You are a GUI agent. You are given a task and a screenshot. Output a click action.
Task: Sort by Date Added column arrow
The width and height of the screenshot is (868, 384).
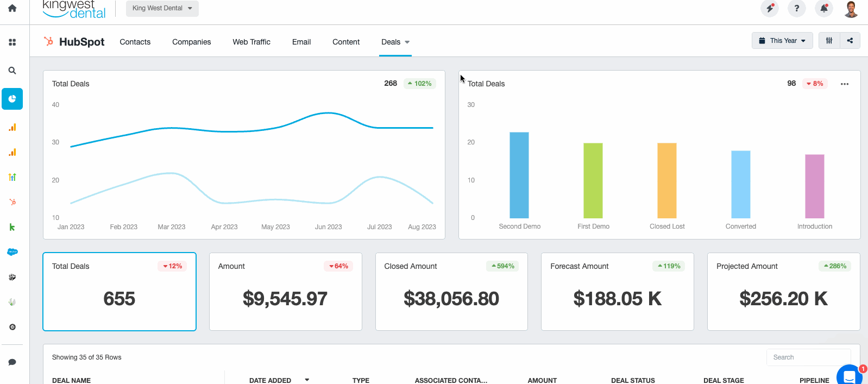coord(307,380)
